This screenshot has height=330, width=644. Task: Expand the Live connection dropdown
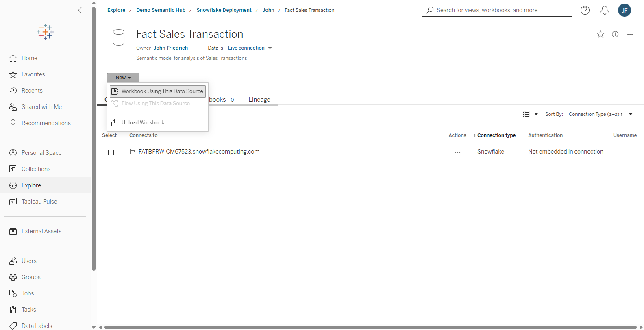point(250,48)
